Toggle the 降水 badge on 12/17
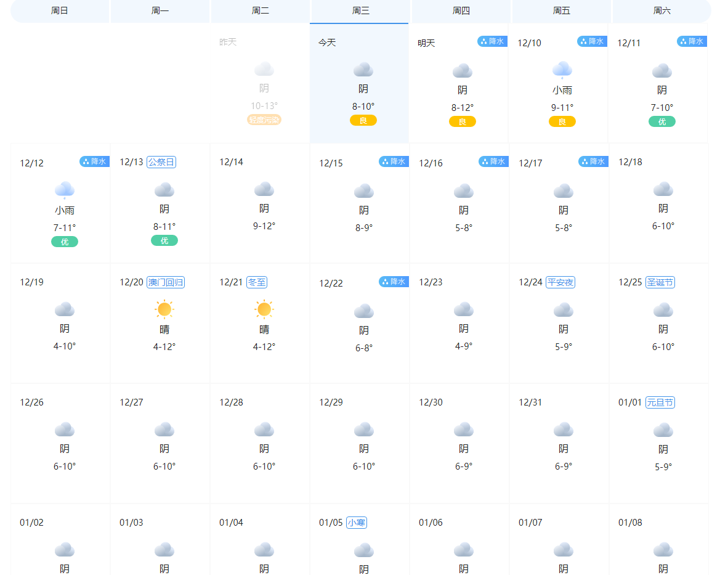Viewport: 728px width, 575px height. (x=592, y=161)
